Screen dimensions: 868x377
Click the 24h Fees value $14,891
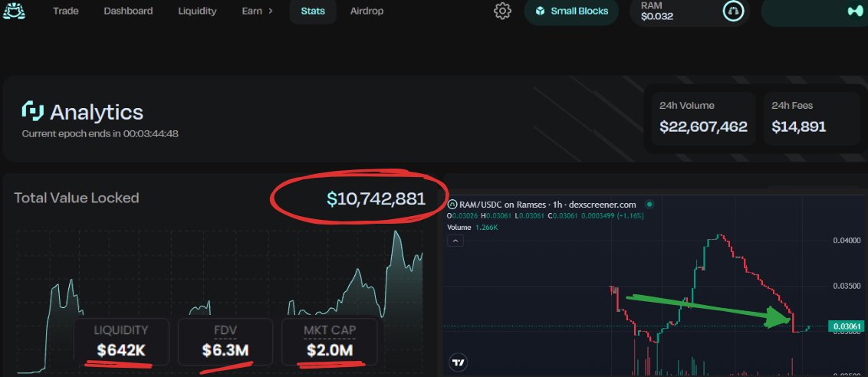pyautogui.click(x=798, y=126)
